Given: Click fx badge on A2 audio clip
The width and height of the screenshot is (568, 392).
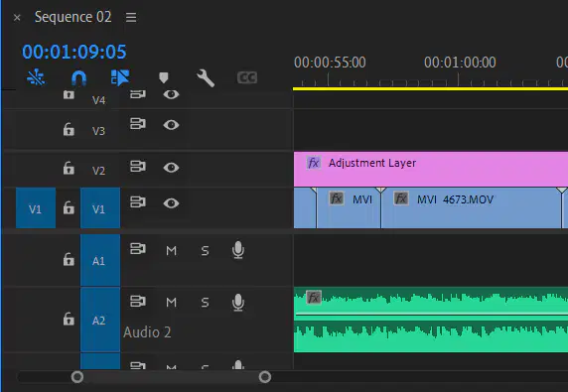Looking at the screenshot, I should pyautogui.click(x=314, y=298).
